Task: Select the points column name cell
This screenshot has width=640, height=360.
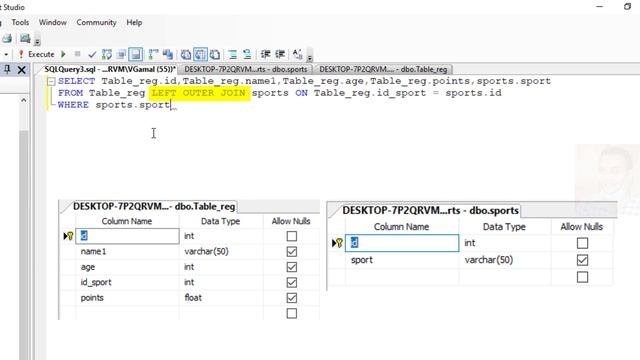Action: point(127,298)
